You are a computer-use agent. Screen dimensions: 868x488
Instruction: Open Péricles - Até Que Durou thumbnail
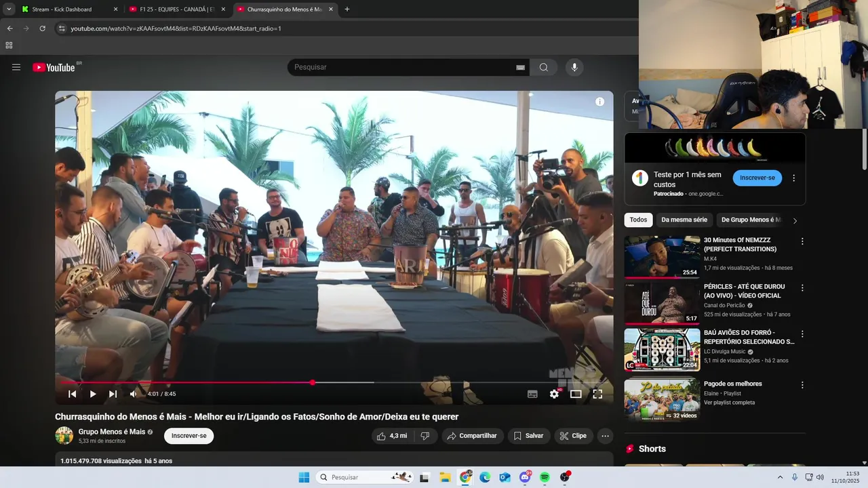coord(662,303)
